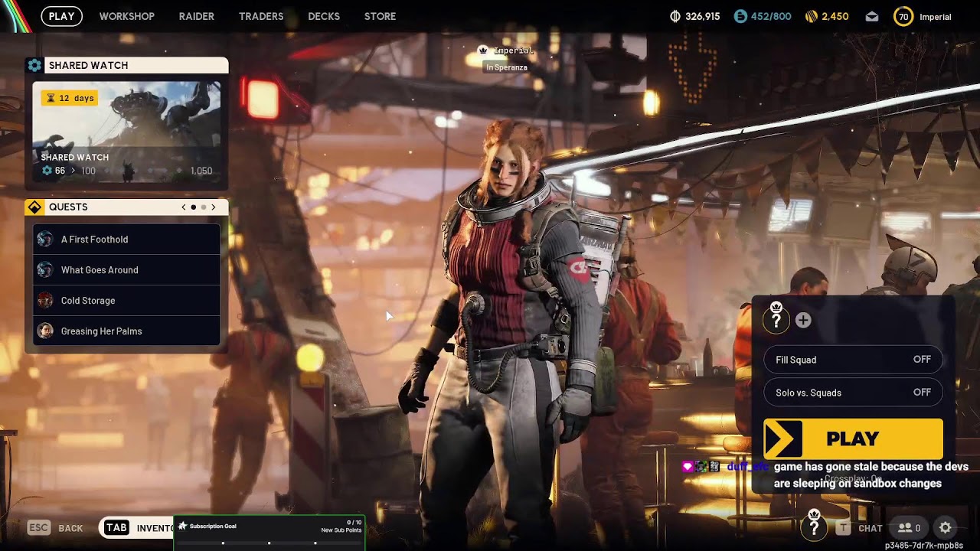Image resolution: width=980 pixels, height=551 pixels.
Task: Click the yellow Raider Tokens icon
Action: tap(812, 16)
